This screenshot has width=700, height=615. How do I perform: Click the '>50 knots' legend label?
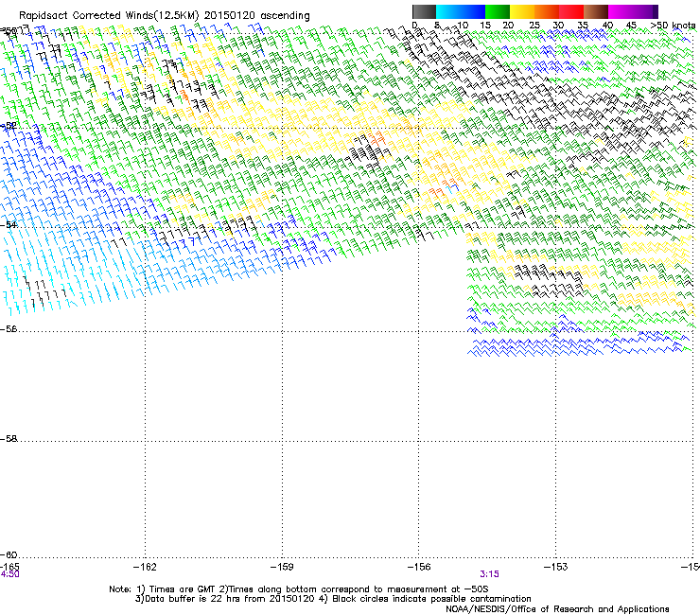coord(673,26)
